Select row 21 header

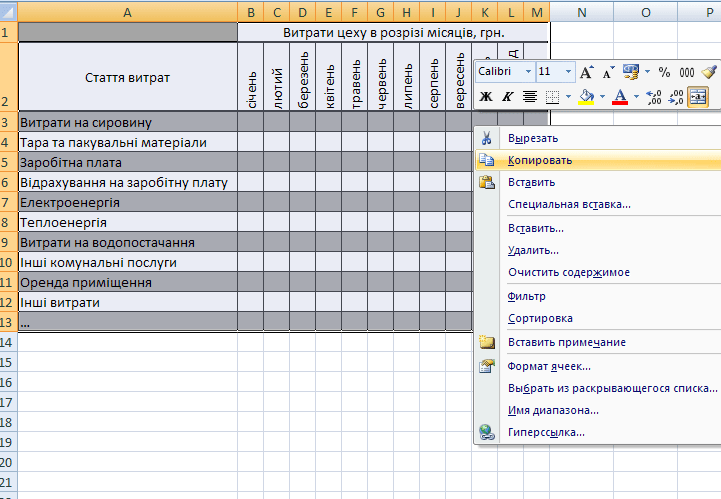[x=8, y=482]
